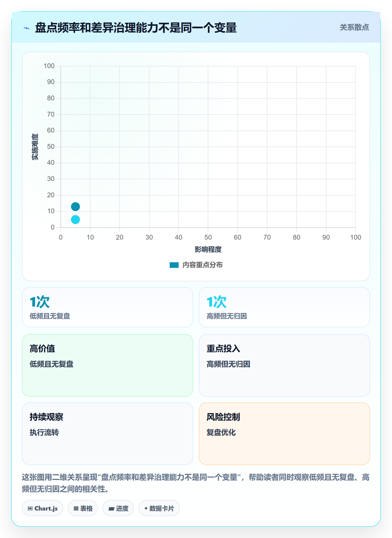Viewport: 392px width, 538px height.
Task: Click the grid icon in the 表格 chip
Action: [76, 509]
